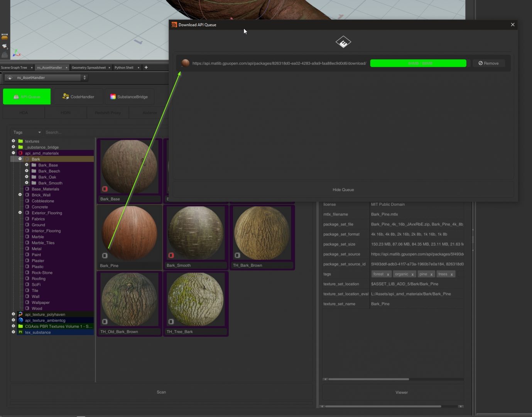Click the api_texture_polyhaven library icon

pos(20,314)
